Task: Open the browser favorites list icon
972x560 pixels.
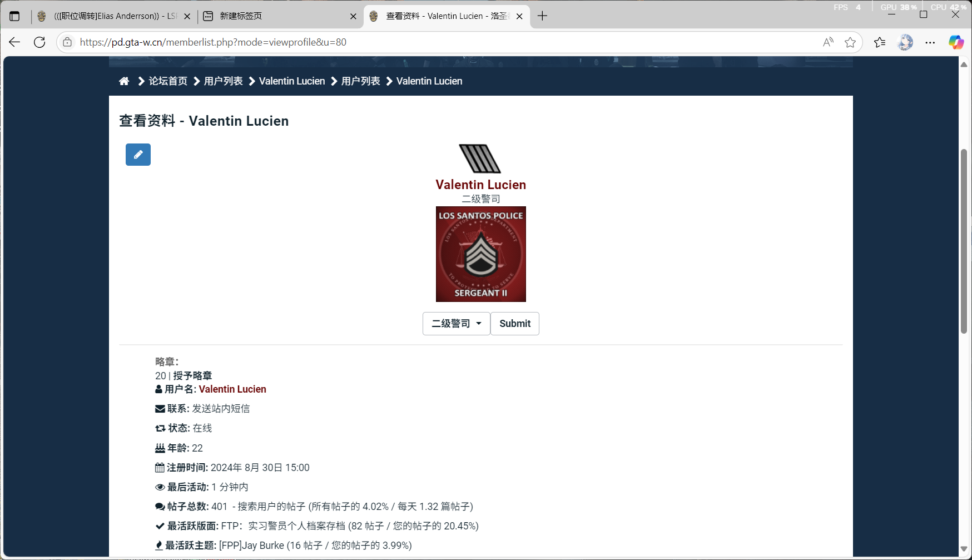Action: click(880, 42)
